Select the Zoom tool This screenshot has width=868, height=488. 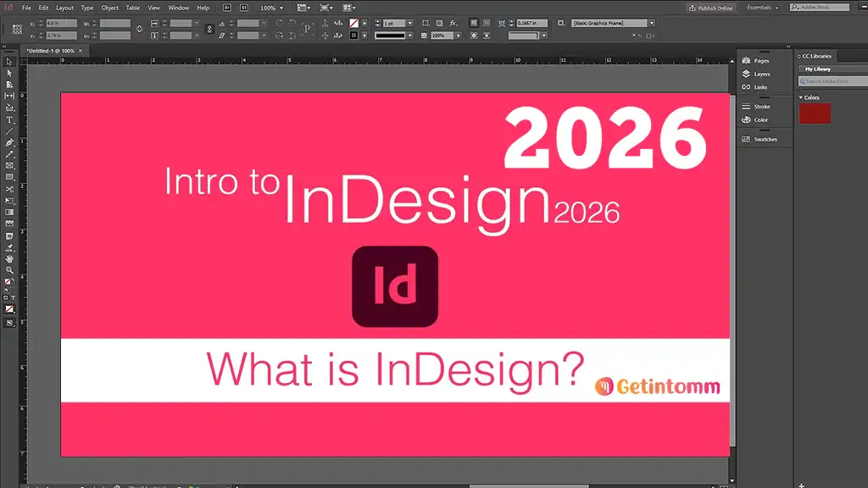9,270
